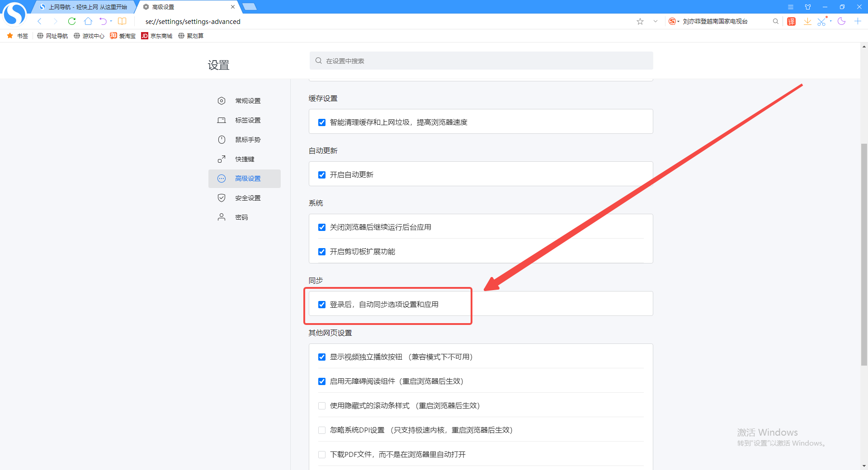Click the address bar URL
Screen dimensions: 868x470
(193, 21)
